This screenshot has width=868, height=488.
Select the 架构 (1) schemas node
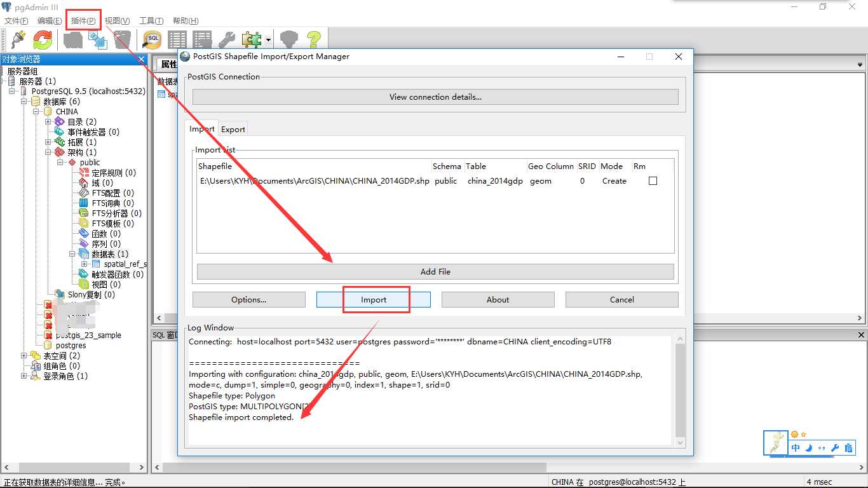point(82,152)
